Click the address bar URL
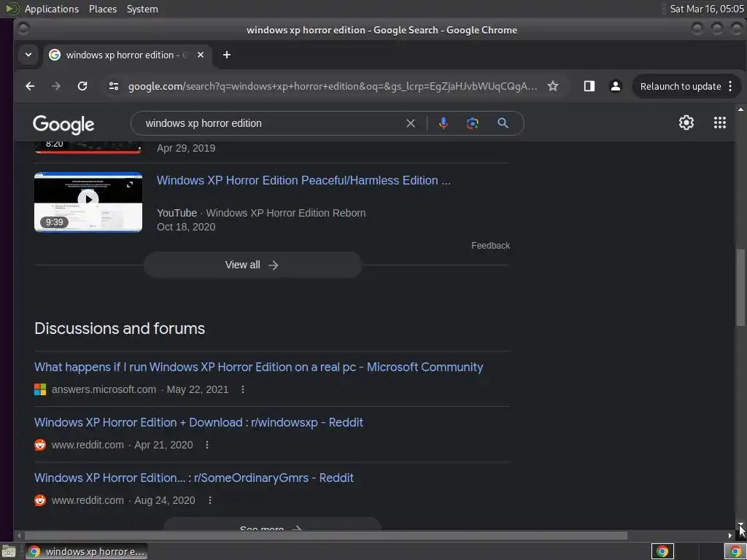 click(x=332, y=86)
